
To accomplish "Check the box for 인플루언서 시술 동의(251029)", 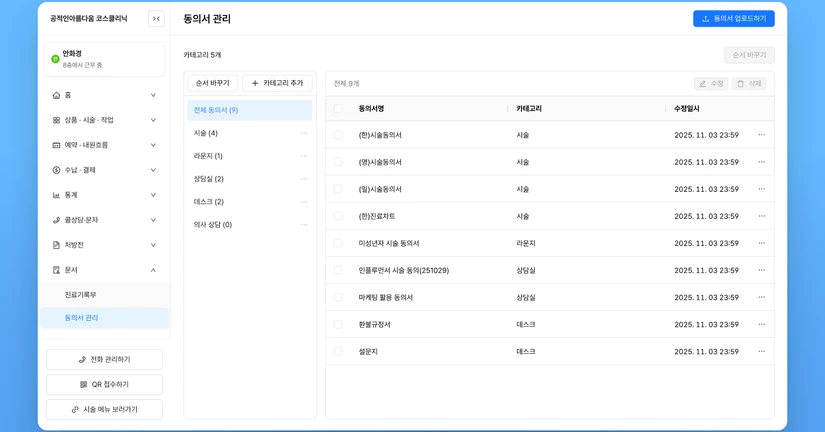I will (338, 270).
